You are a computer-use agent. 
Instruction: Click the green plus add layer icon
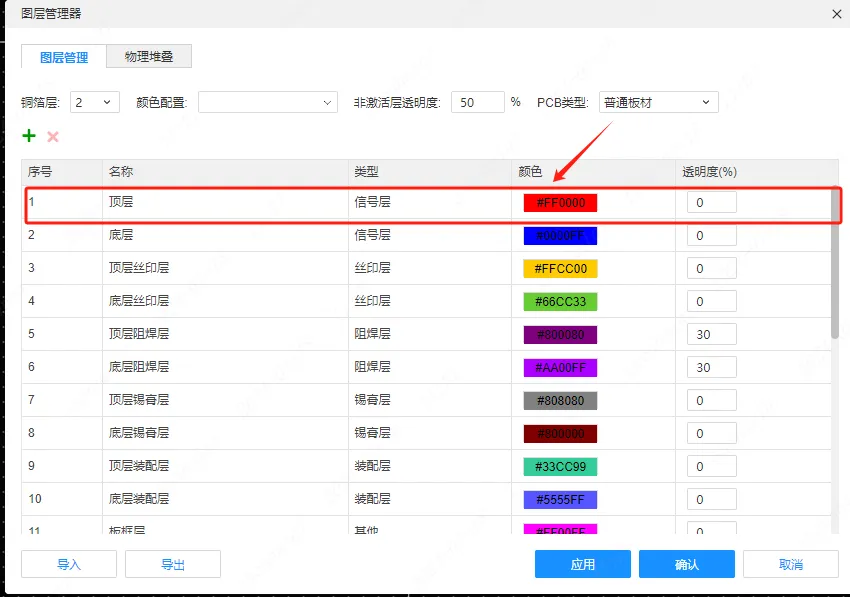coord(29,136)
